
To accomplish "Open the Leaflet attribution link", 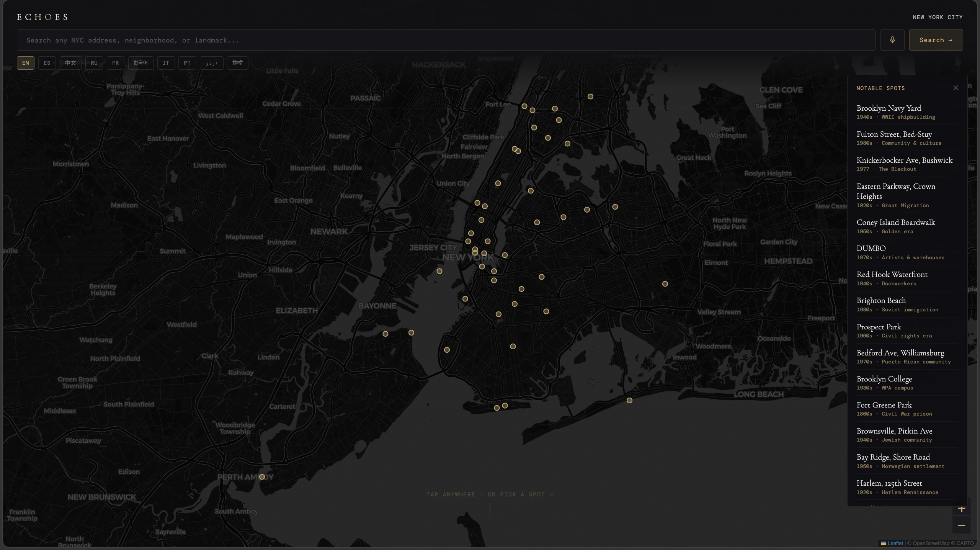I will coord(895,543).
